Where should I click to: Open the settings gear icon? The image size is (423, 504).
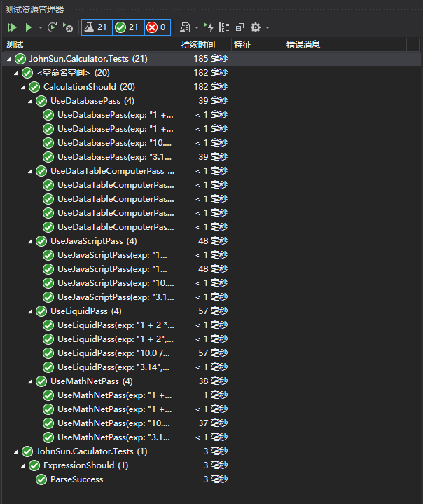256,27
